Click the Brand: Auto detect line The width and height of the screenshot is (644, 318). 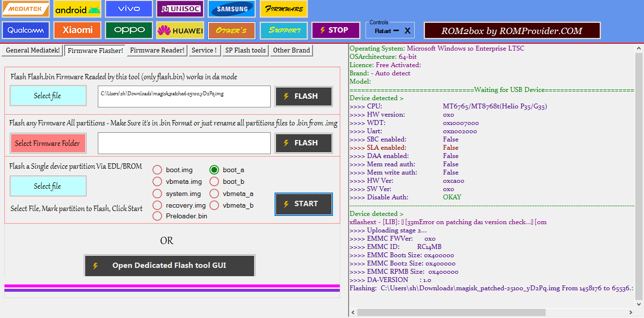point(380,73)
